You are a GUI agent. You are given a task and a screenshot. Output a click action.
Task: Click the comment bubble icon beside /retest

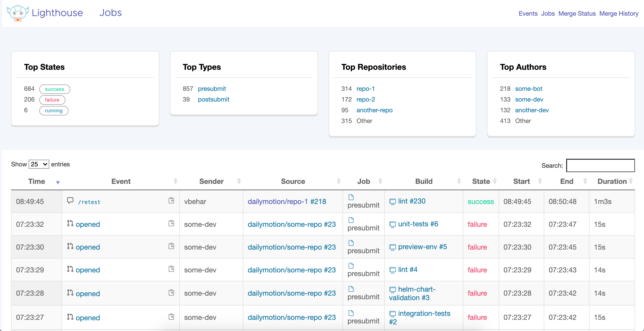coord(70,200)
